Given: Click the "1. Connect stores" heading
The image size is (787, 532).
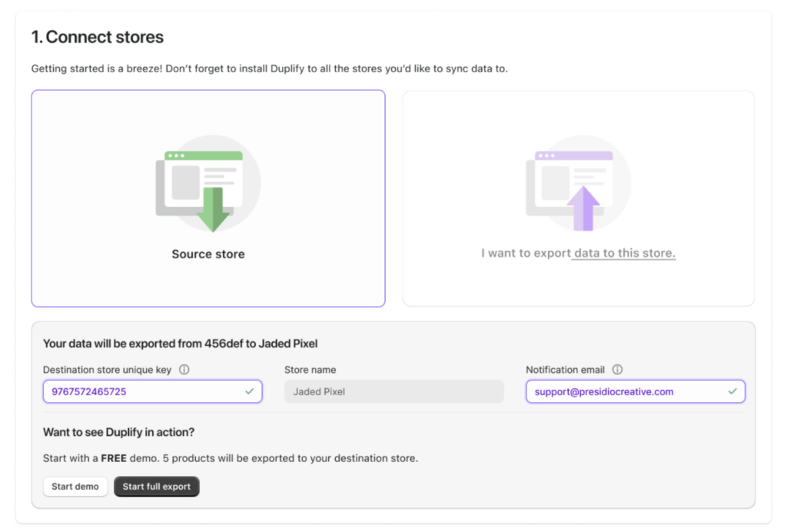Looking at the screenshot, I should point(98,37).
